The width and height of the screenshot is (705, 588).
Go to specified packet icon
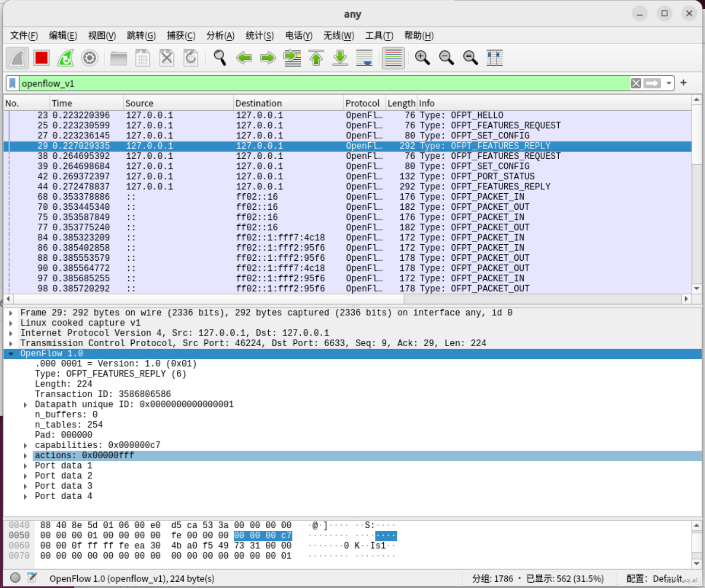(x=292, y=58)
